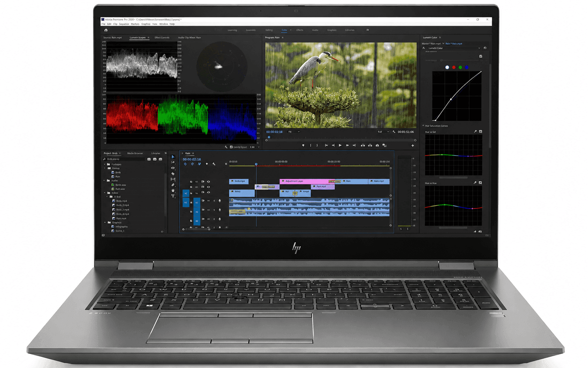Select the Ripple Edit tool
This screenshot has height=368, width=588.
173,168
